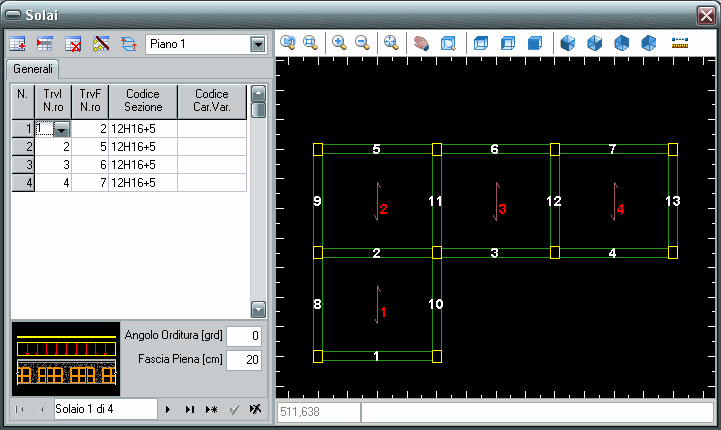Click the Angolo Orditura input field

[244, 335]
